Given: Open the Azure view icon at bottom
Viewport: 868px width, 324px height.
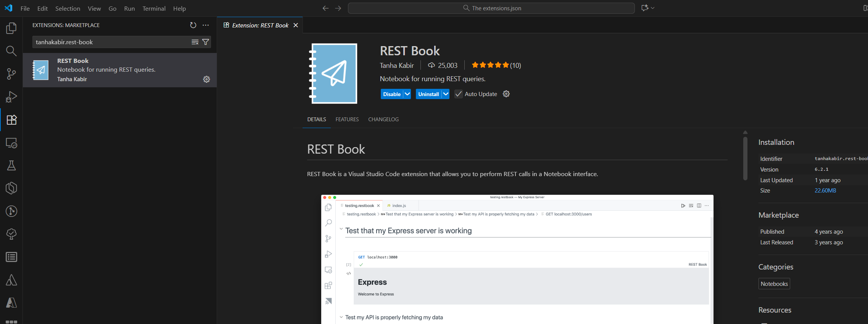Looking at the screenshot, I should (x=11, y=303).
